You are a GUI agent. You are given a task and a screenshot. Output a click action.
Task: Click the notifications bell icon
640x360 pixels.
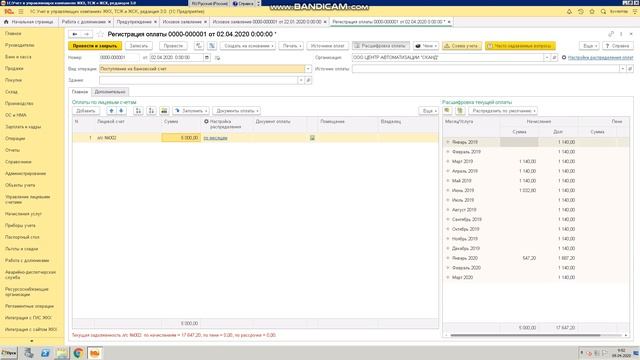click(x=569, y=11)
